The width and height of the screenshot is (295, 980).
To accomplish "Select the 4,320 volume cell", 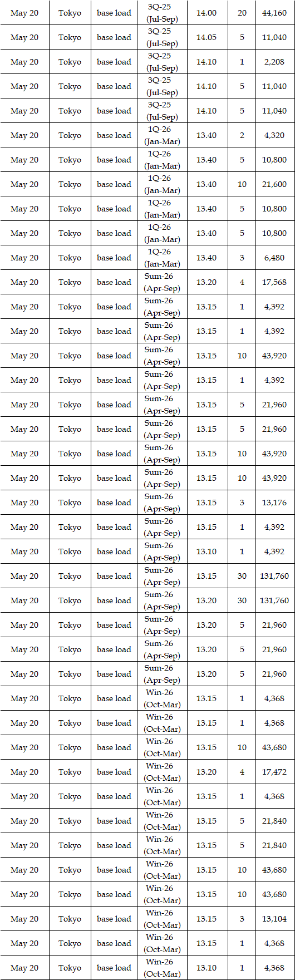I will click(274, 135).
